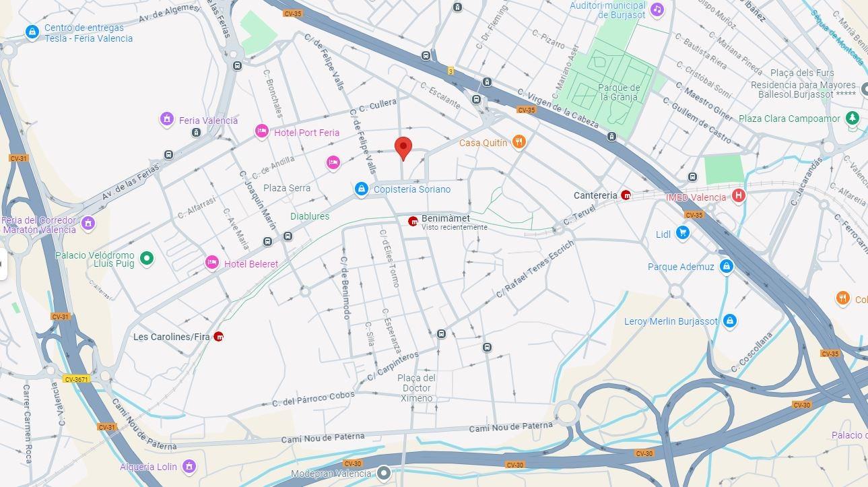Click the Alquería Lolín landmark icon
Screen dimensions: 868x487
189,465
